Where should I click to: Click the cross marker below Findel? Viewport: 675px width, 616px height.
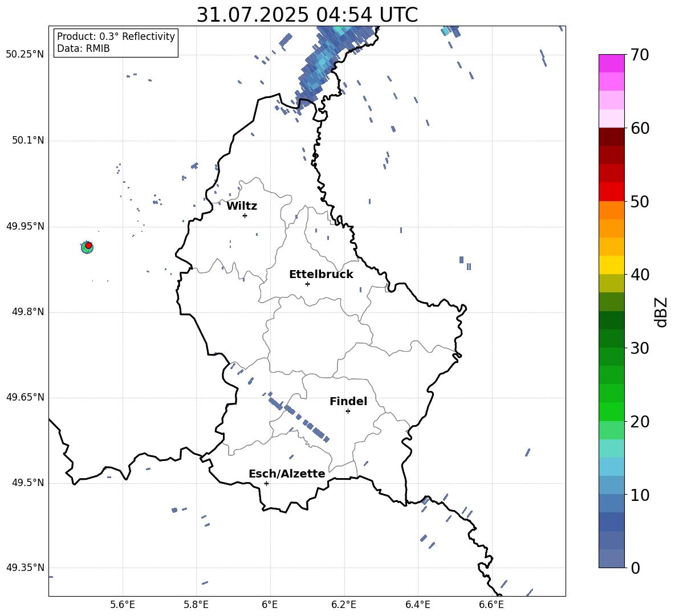pyautogui.click(x=348, y=411)
